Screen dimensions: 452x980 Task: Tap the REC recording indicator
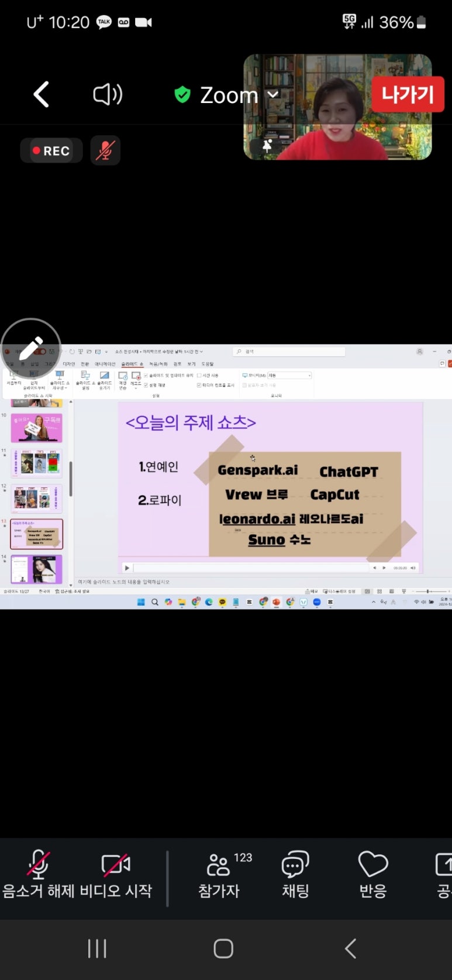(51, 151)
